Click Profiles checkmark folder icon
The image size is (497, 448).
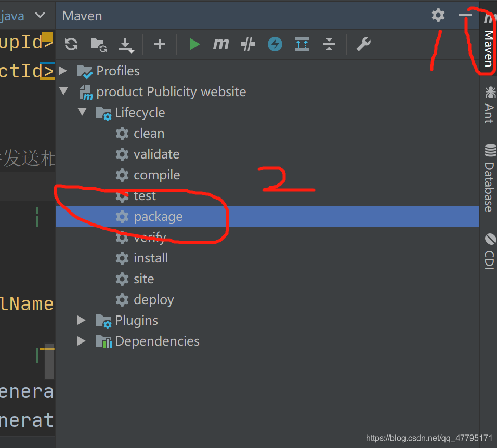coord(85,72)
